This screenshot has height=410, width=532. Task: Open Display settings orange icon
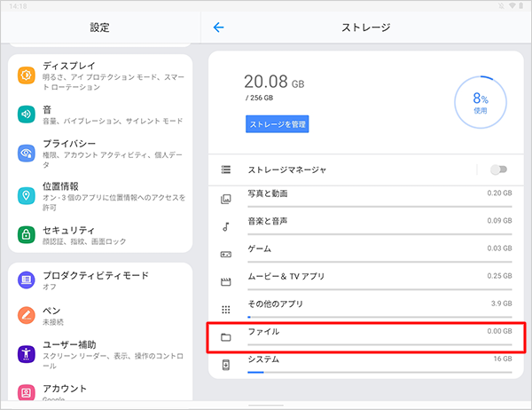point(26,75)
